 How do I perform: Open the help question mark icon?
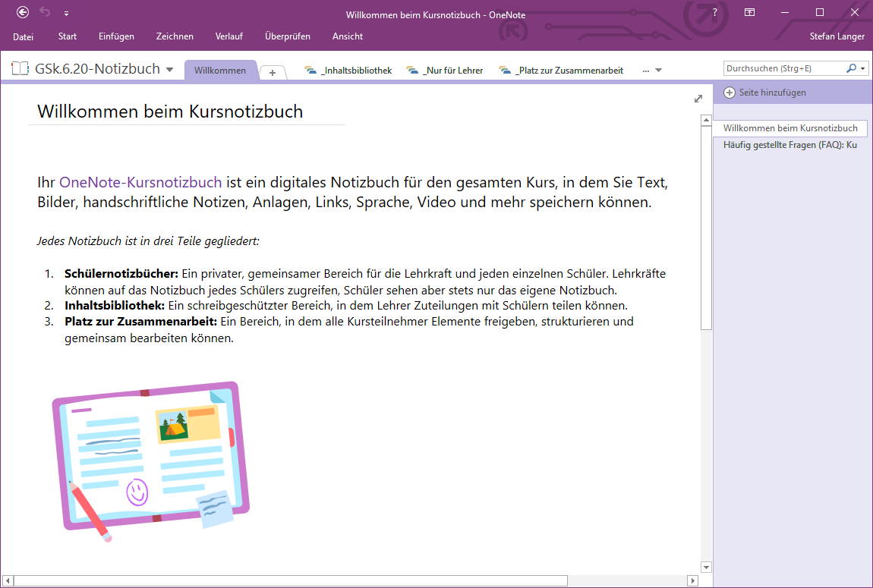[x=714, y=12]
